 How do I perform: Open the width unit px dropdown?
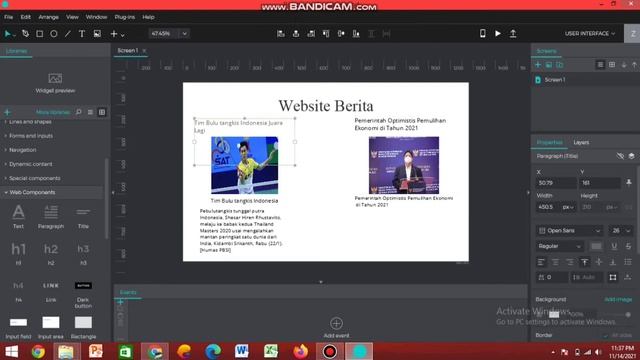pos(568,207)
